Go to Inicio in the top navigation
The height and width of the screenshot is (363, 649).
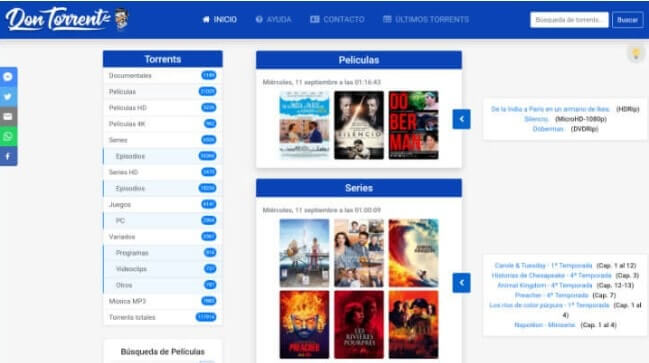219,19
